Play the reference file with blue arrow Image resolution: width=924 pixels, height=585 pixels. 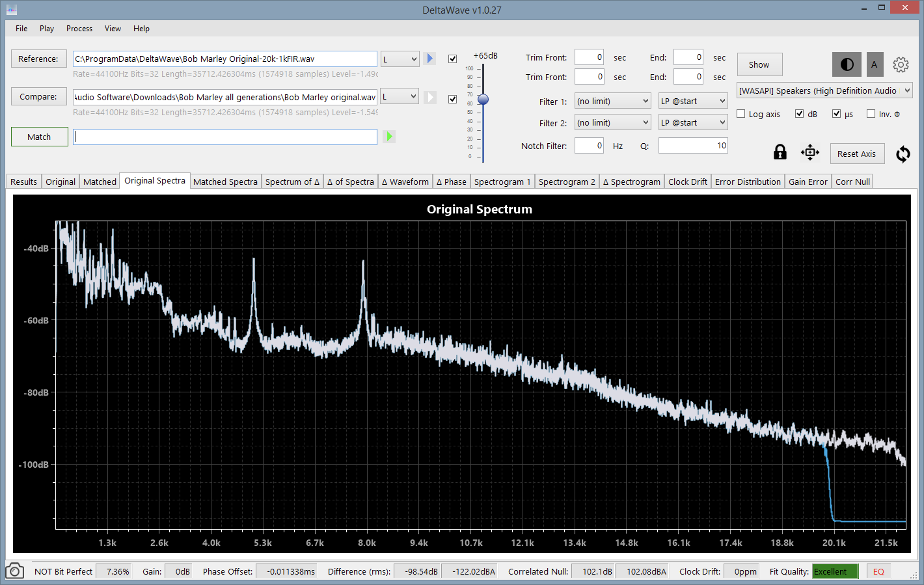[429, 59]
